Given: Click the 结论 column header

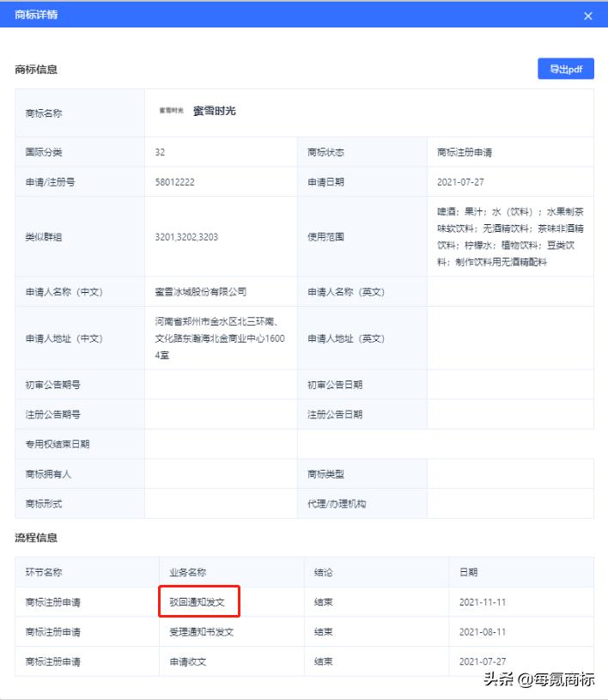Looking at the screenshot, I should [323, 572].
